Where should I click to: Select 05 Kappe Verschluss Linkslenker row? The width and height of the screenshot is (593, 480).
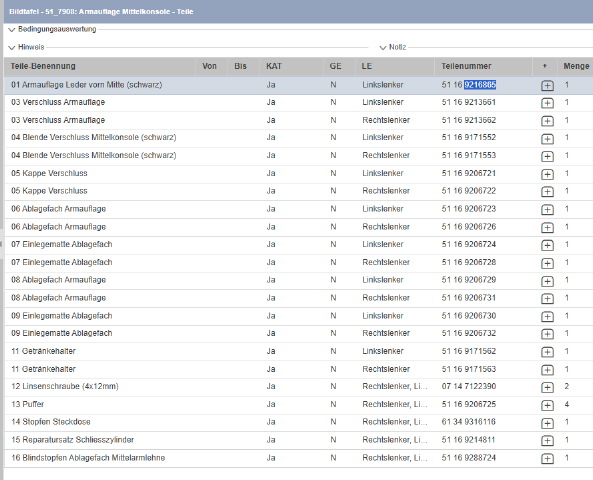[x=298, y=174]
